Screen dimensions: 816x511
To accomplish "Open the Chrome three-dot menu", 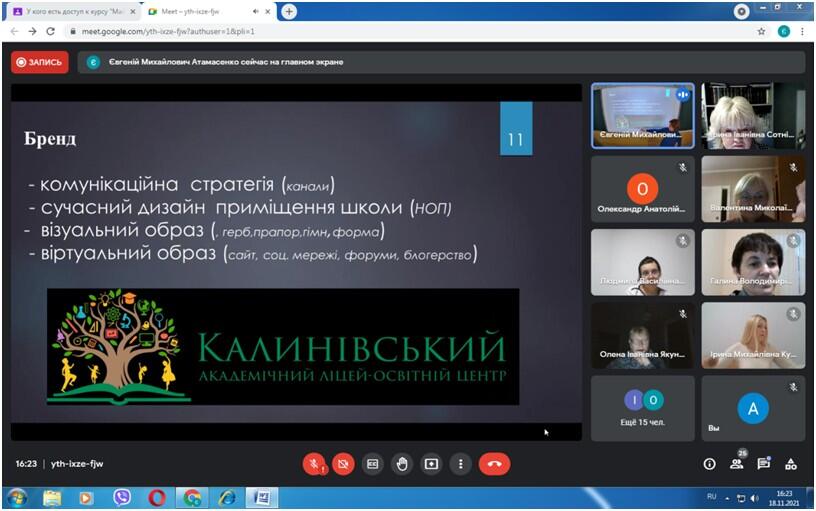I will pos(802,31).
